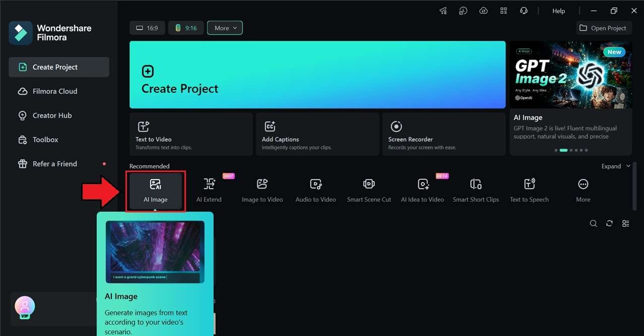The height and width of the screenshot is (336, 644).
Task: Click the AI Image promo title text
Action: 528,118
